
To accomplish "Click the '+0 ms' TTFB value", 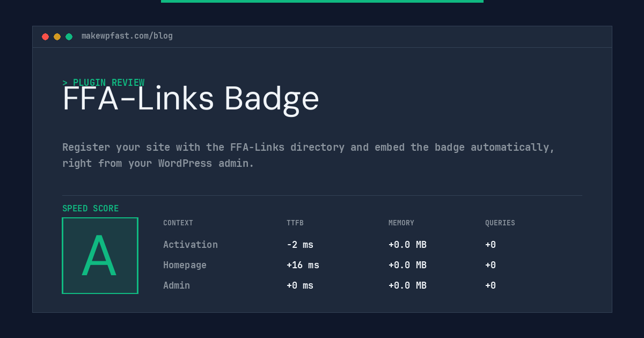I will [x=300, y=285].
